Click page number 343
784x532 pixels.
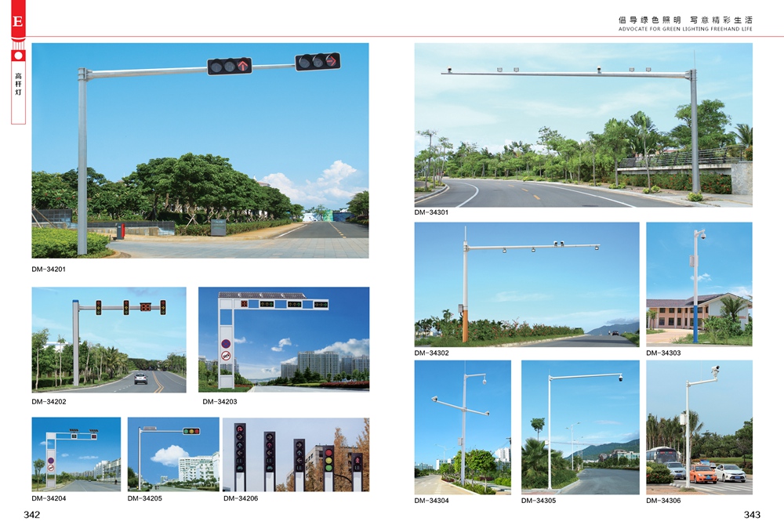tap(751, 515)
